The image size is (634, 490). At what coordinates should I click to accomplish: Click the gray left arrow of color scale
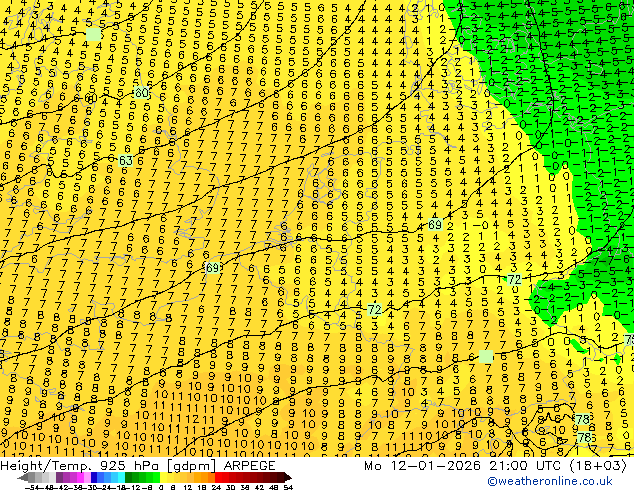pyautogui.click(x=22, y=477)
